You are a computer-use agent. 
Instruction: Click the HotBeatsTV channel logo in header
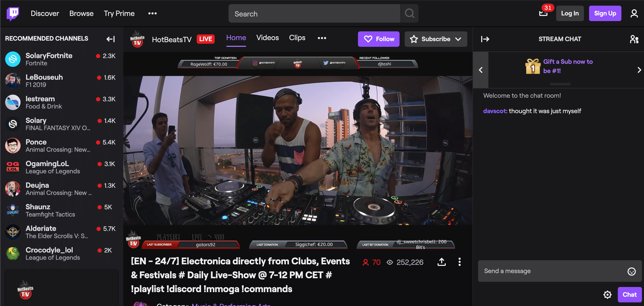[137, 39]
